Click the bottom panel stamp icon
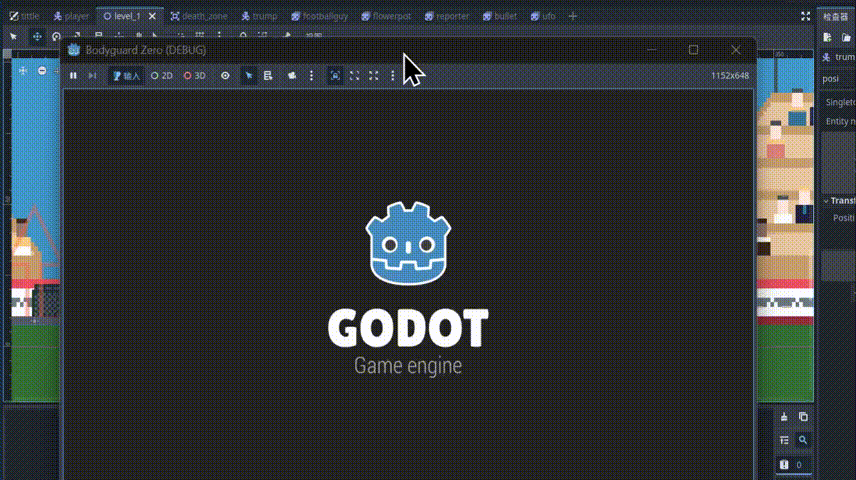Viewport: 856px width, 480px height. tap(784, 417)
